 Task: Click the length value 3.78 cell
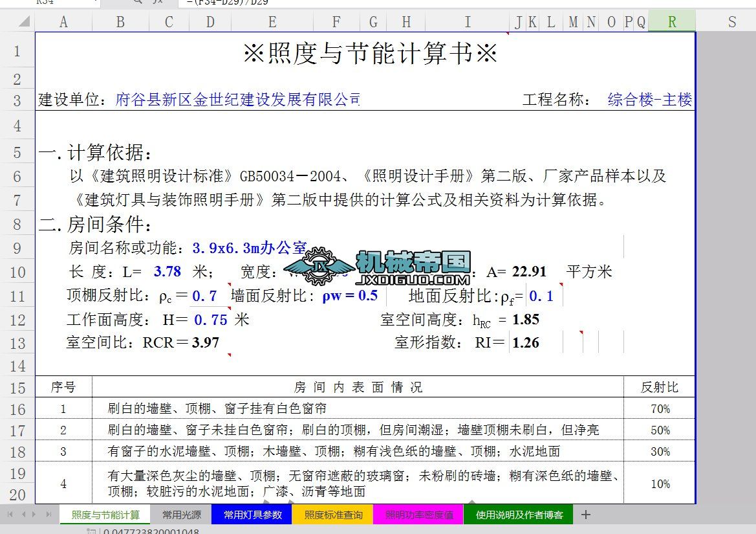167,272
